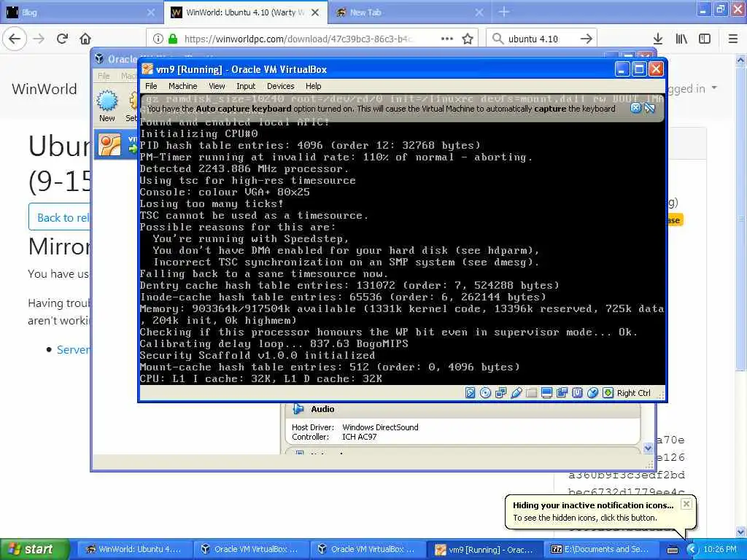Bookmark this page with the star icon

(x=468, y=39)
